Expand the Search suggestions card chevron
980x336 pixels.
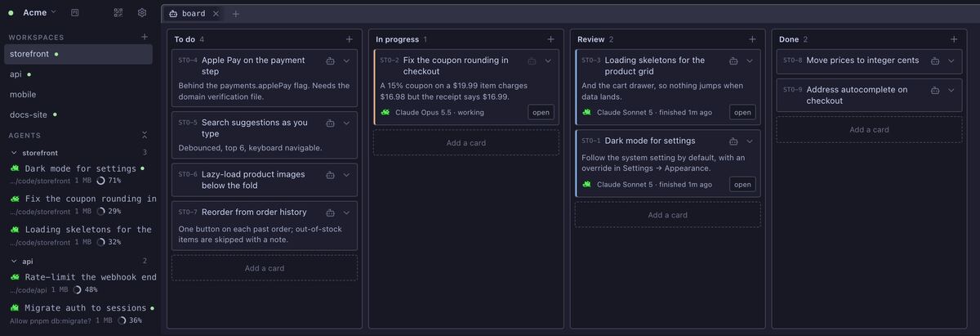346,123
